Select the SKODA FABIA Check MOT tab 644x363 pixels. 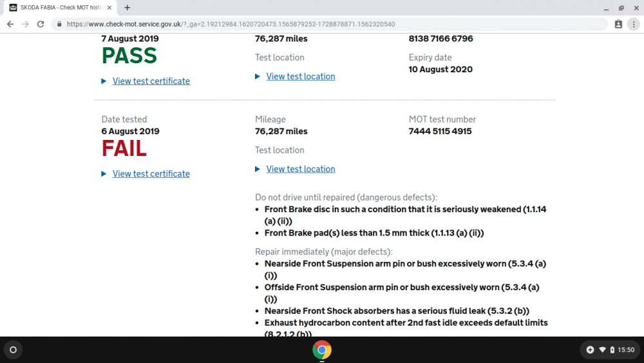(x=61, y=7)
